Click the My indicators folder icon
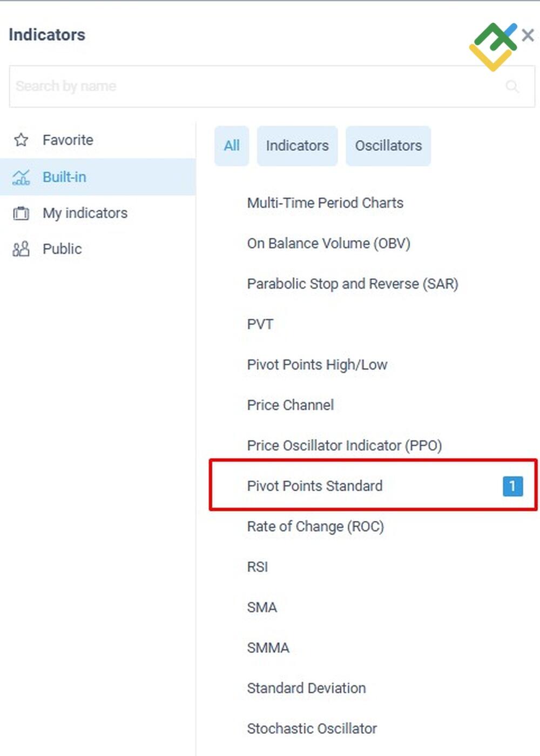Viewport: 540px width, 756px height. (21, 213)
